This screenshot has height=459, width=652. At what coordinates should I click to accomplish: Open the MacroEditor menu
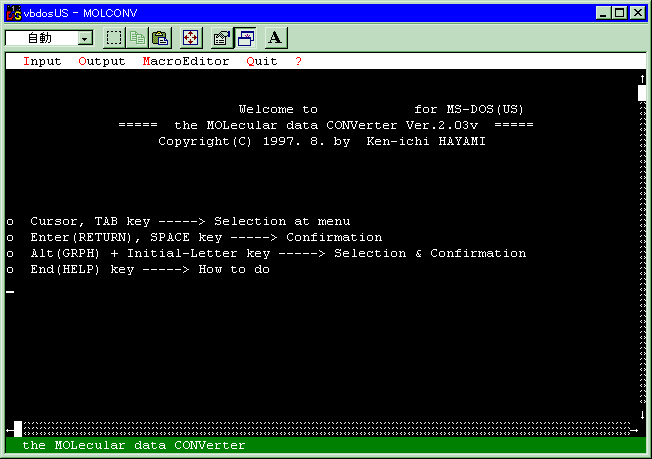click(x=185, y=61)
